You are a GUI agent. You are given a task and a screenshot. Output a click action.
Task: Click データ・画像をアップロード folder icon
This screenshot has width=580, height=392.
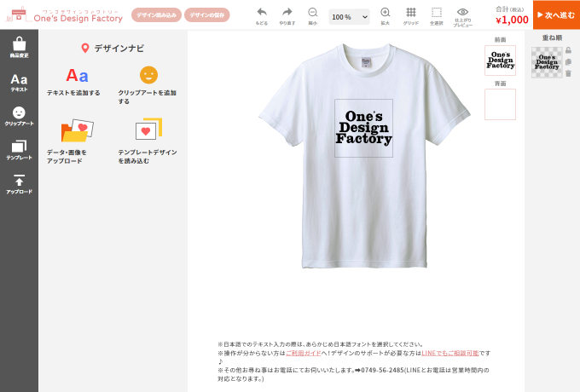pyautogui.click(x=77, y=131)
